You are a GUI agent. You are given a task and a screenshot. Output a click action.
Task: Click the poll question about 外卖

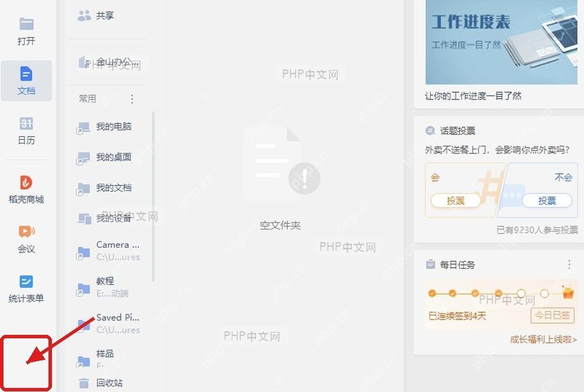(x=497, y=150)
